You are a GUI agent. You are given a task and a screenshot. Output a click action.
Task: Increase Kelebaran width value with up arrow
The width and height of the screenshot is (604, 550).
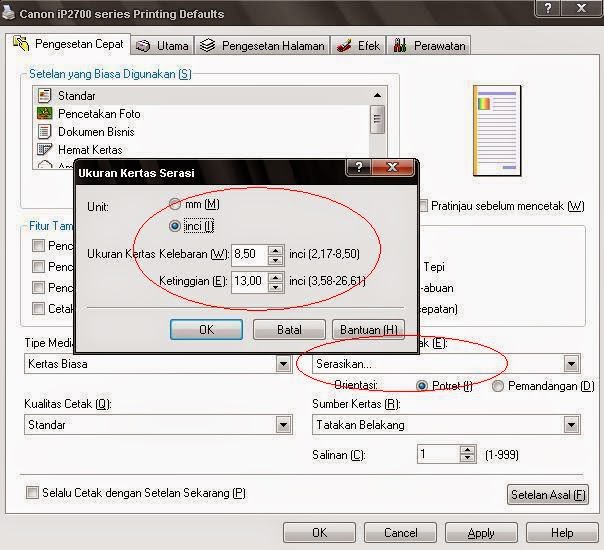275,250
